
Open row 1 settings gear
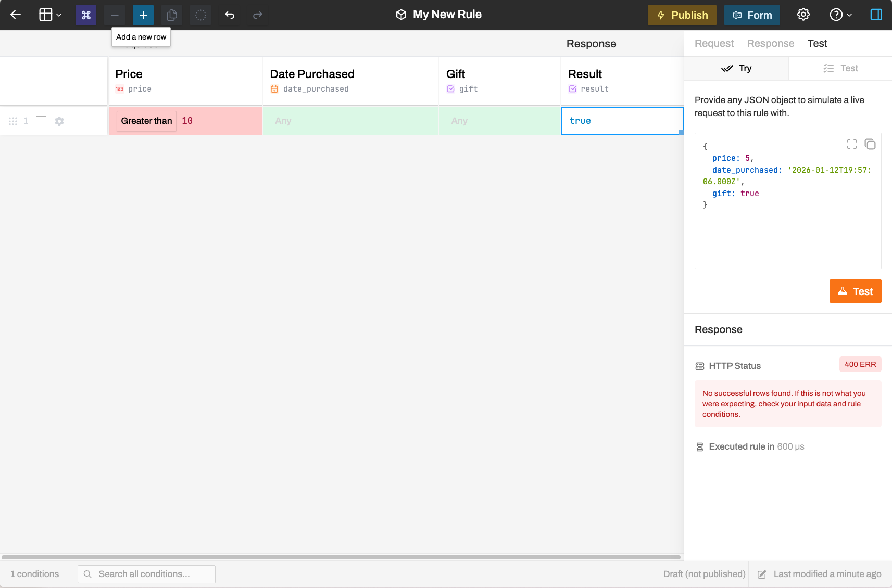[59, 121]
